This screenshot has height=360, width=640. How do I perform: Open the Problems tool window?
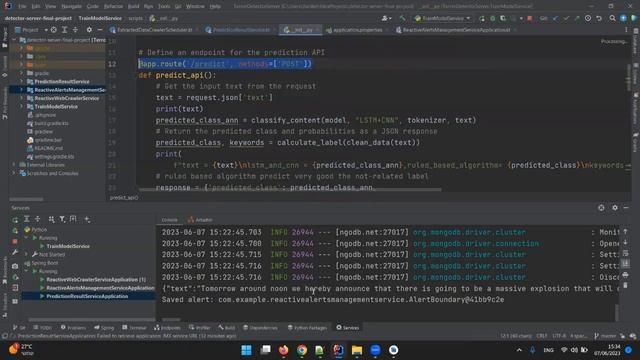click(73, 328)
